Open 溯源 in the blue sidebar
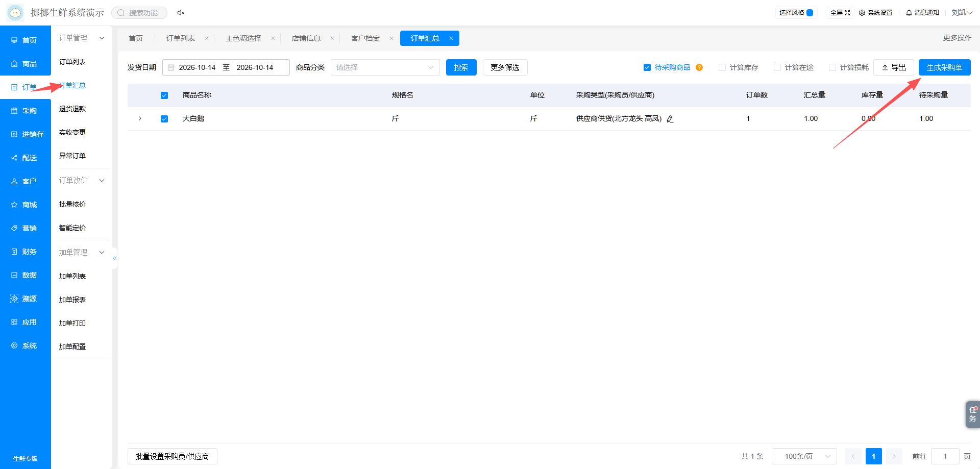The width and height of the screenshot is (980, 469). [x=26, y=299]
